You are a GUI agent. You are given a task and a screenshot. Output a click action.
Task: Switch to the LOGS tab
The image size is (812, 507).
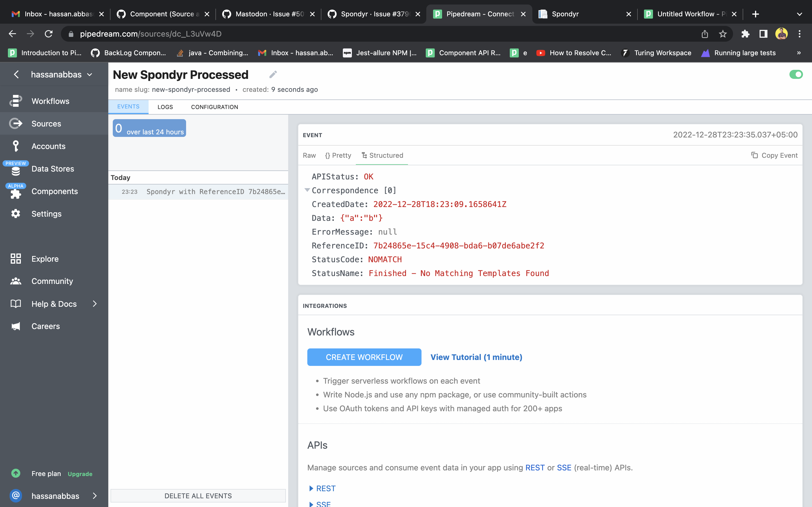coord(165,107)
